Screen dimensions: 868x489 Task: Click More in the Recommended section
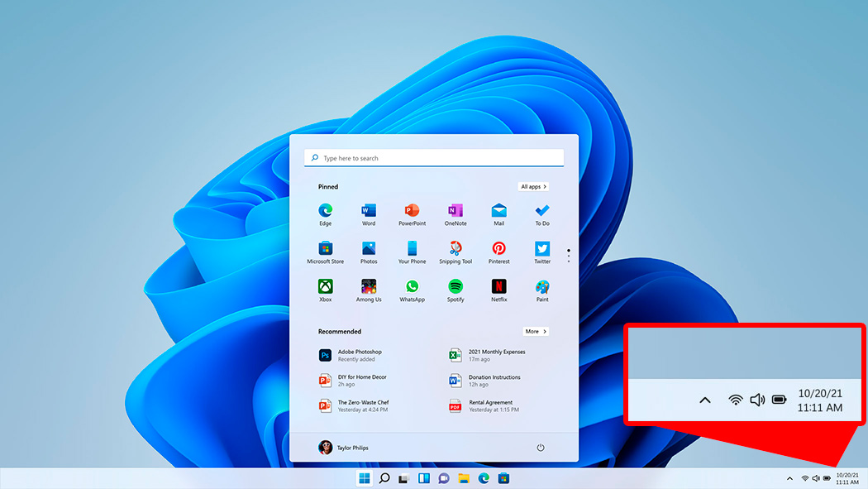(x=536, y=331)
